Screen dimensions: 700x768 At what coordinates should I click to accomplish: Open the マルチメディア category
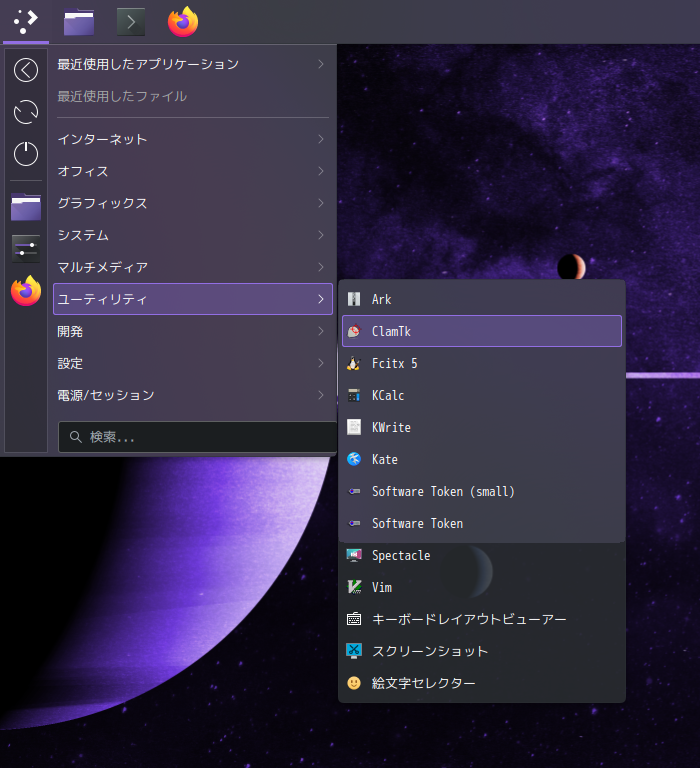pos(193,267)
